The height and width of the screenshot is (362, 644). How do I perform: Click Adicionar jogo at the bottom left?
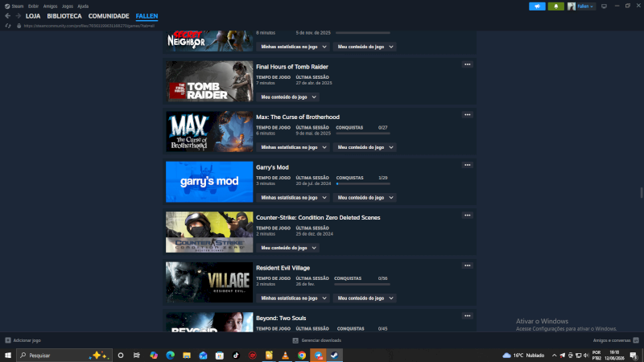click(x=27, y=340)
